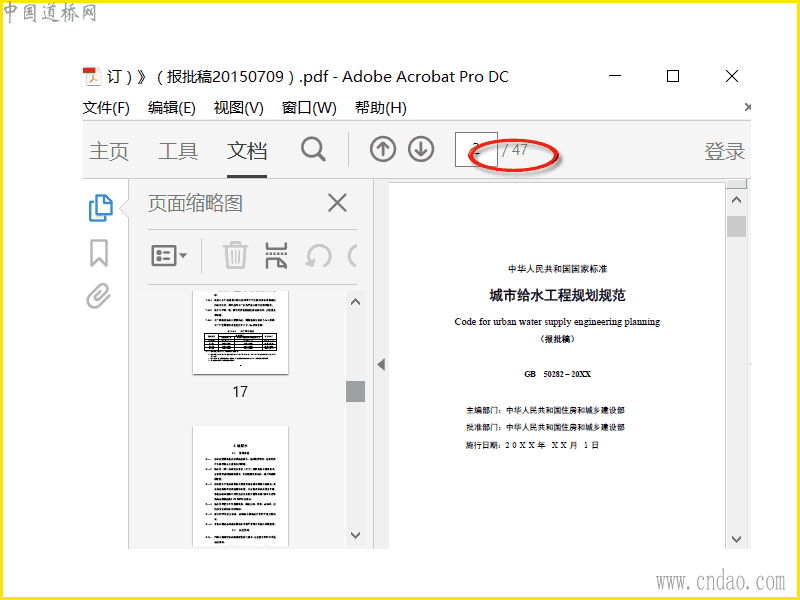The image size is (800, 600).
Task: Open the 视图(V) menu
Action: 238,108
